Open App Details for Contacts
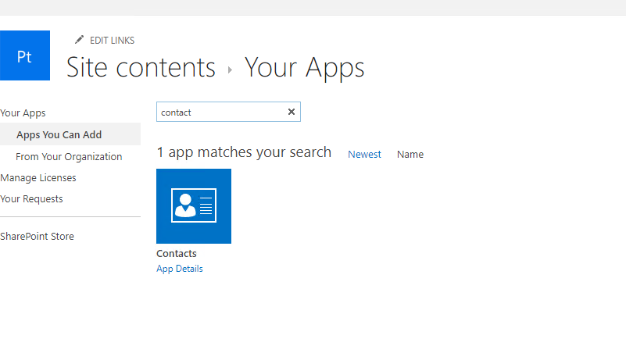 (x=180, y=269)
